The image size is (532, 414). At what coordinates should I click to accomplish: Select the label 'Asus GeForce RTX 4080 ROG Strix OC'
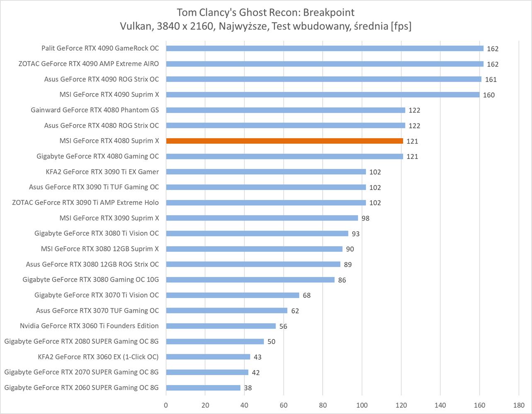pos(102,125)
